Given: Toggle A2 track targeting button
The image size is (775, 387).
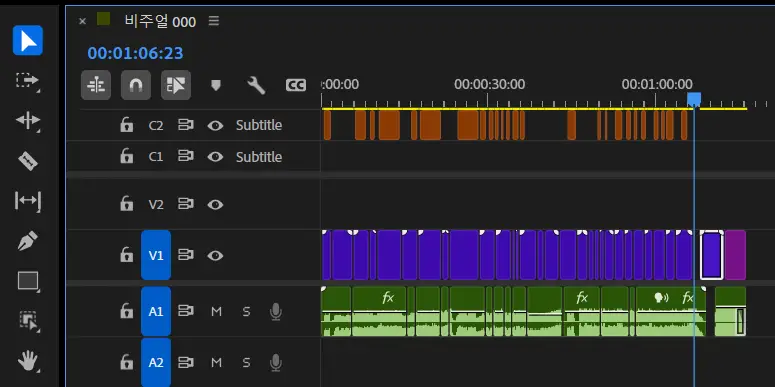Looking at the screenshot, I should (156, 362).
